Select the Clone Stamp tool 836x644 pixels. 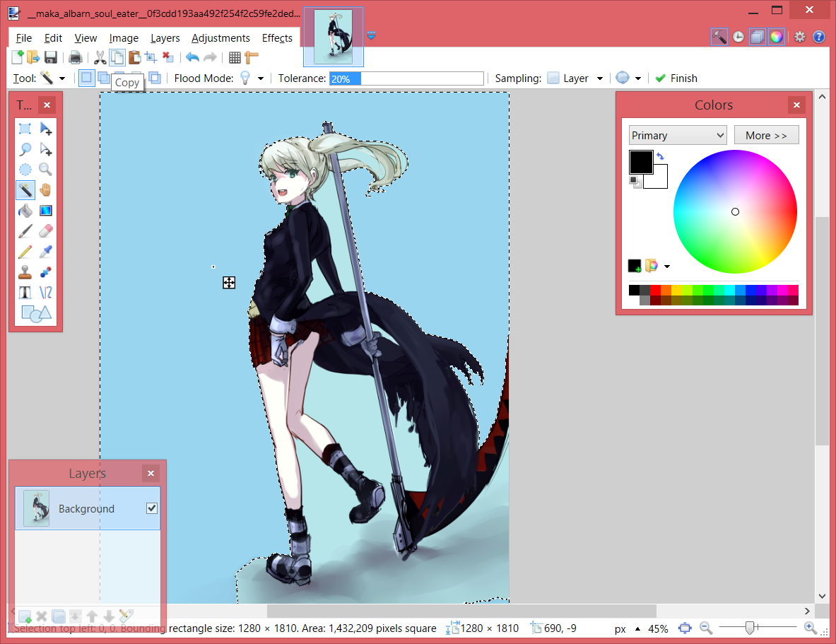click(x=25, y=272)
